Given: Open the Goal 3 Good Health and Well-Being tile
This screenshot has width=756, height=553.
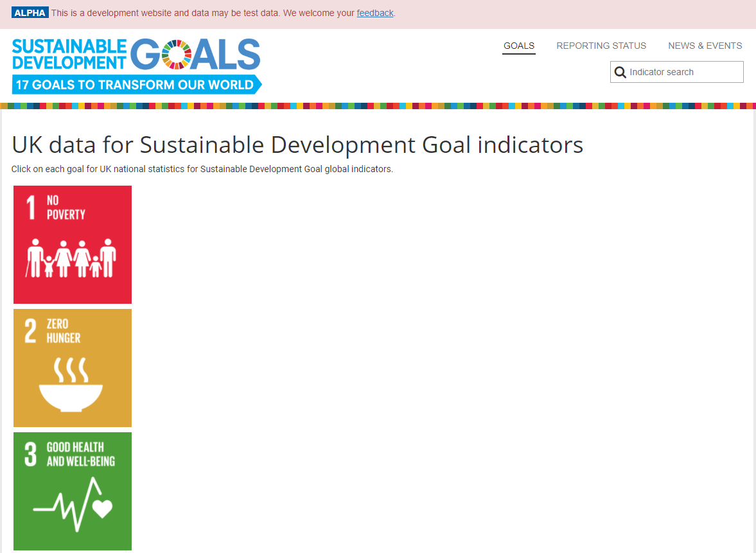Looking at the screenshot, I should tap(72, 491).
